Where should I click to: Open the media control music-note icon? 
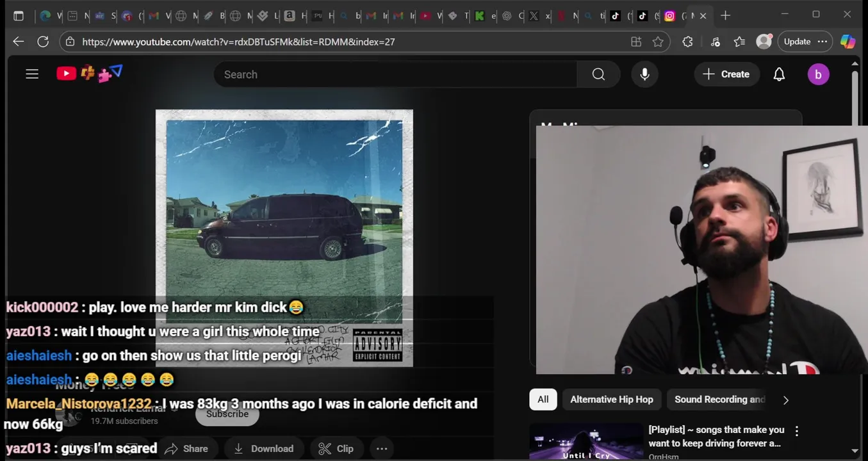click(x=715, y=42)
